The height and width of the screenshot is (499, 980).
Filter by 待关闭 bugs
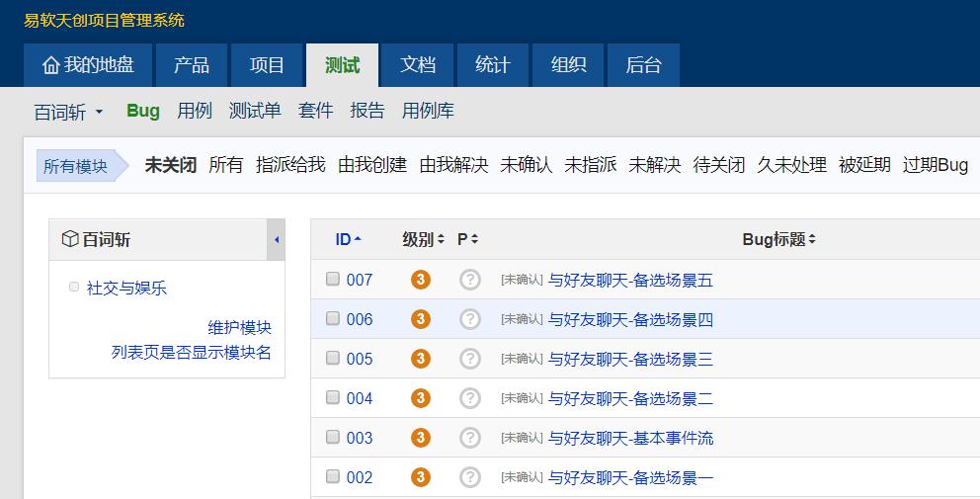click(x=719, y=165)
